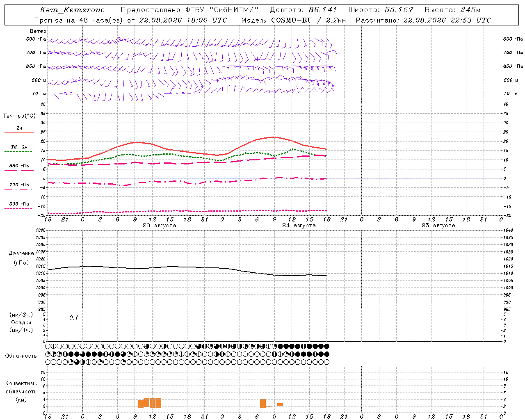Click the Давление (гПа) pressure label
Image resolution: width=525 pixels, height=420 pixels.
[x=21, y=258]
